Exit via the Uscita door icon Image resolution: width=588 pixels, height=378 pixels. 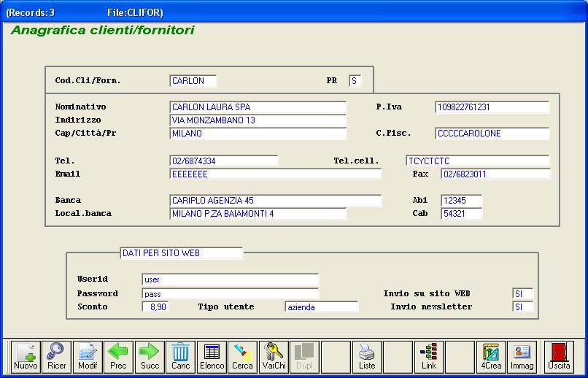pos(559,357)
